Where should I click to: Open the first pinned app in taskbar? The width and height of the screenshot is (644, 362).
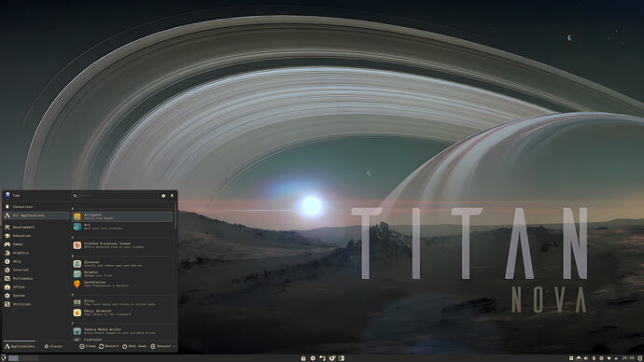click(x=303, y=358)
